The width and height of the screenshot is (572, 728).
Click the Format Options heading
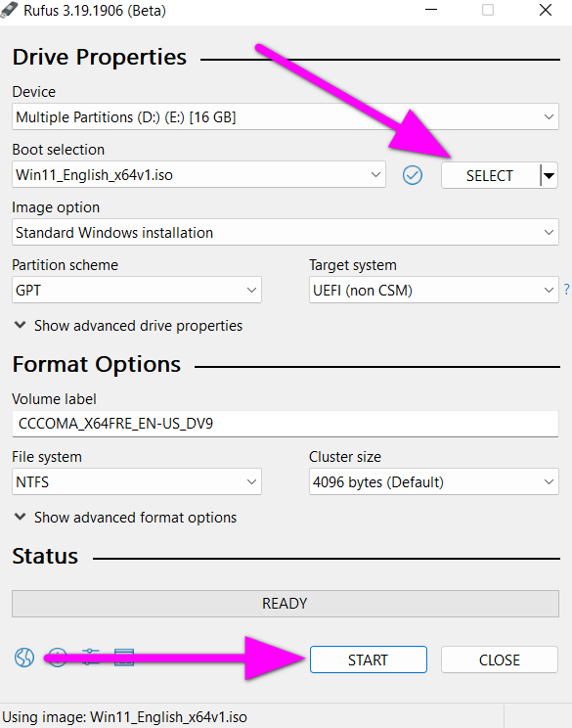[x=97, y=364]
